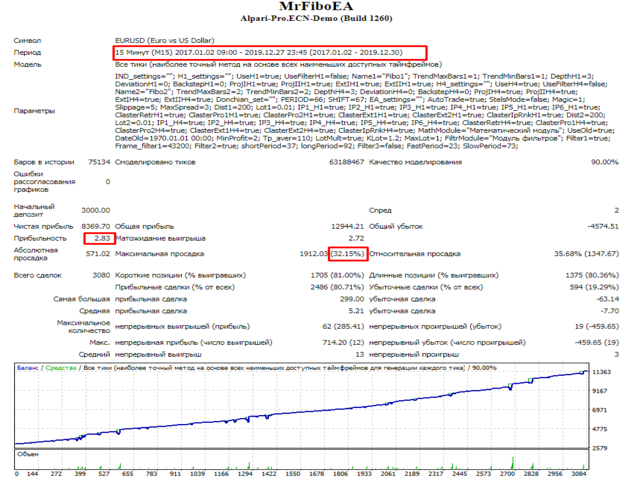This screenshot has width=640, height=480.
Task: Select modelled ticks value 63188467
Action: pos(347,162)
